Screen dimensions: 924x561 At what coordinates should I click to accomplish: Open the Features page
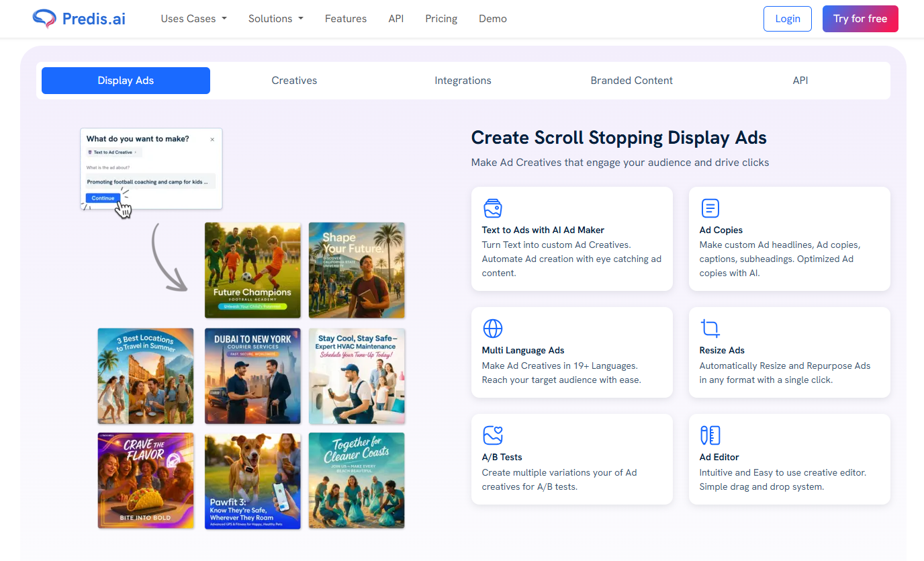click(346, 19)
